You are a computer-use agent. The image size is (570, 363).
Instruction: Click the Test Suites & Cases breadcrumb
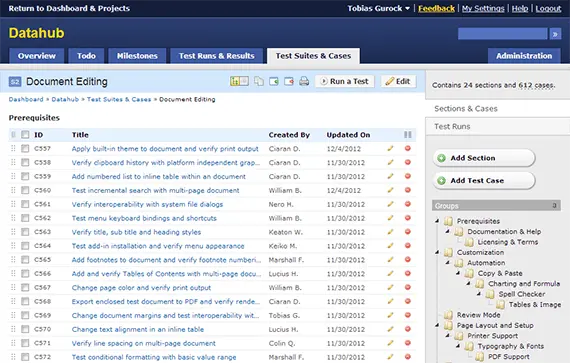(119, 100)
